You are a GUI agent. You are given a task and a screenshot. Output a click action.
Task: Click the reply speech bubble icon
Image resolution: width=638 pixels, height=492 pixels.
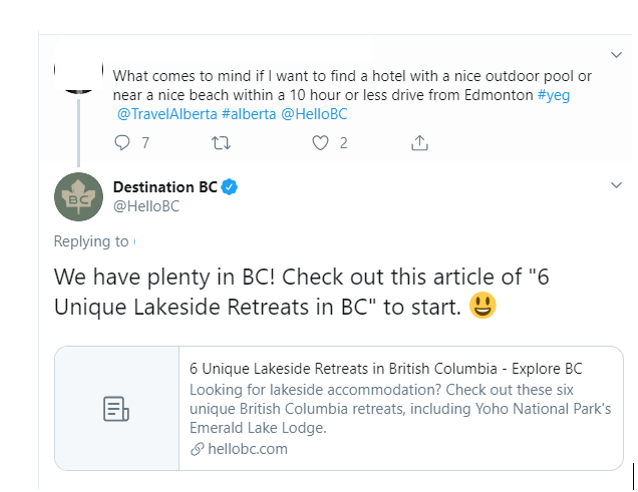point(123,143)
